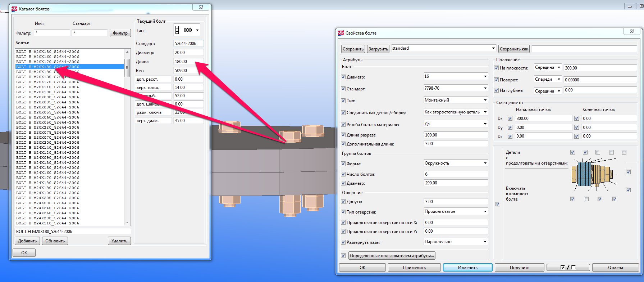This screenshot has height=282, width=644.
Task: Click the Число болтов input field
Action: click(456, 174)
